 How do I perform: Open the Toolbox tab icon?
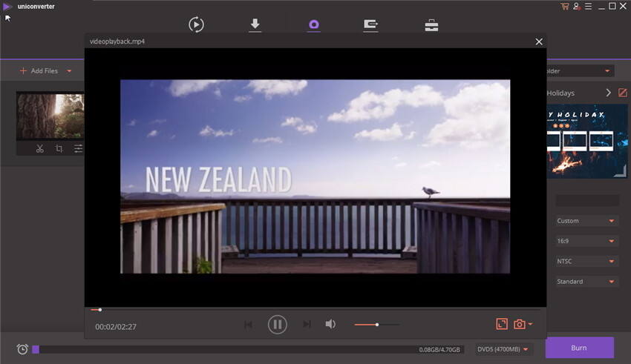click(x=431, y=24)
